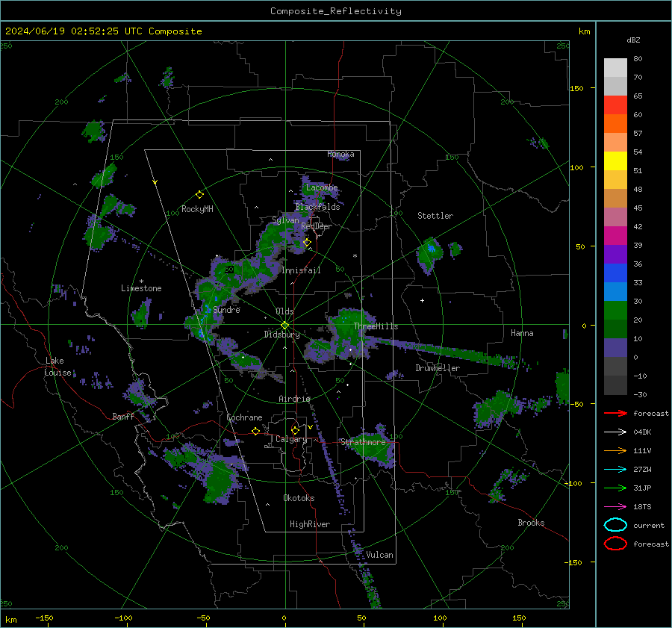
Task: Click the yellow diamond marker below Cochrane
Action: [x=256, y=431]
